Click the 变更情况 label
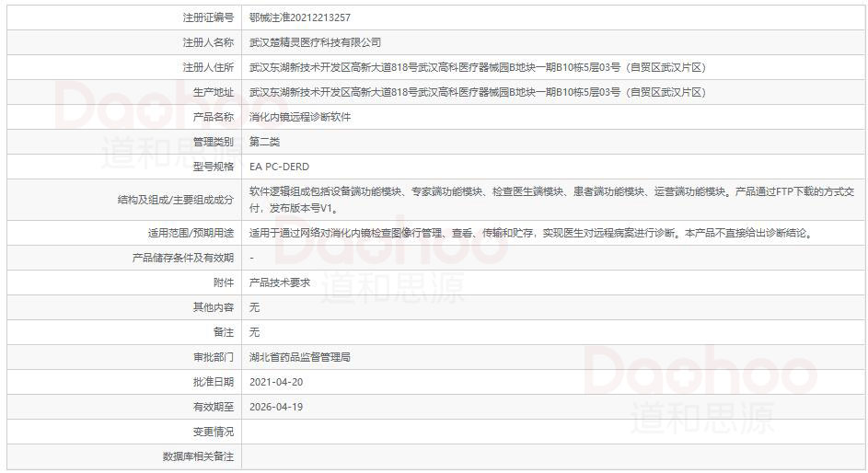 214,433
